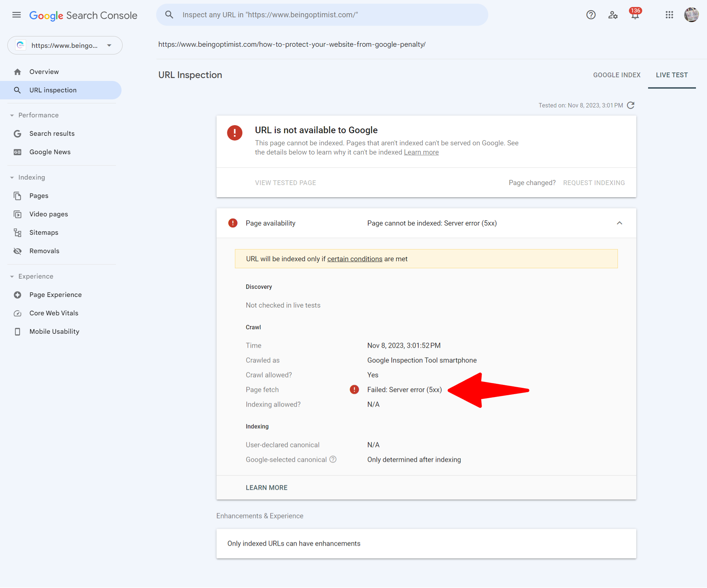
Task: Click the red error icon beside Page availability
Action: [x=233, y=223]
